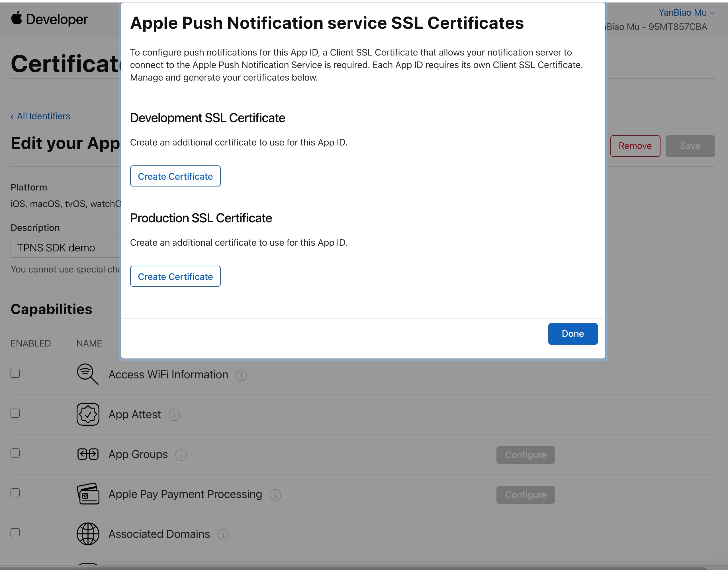Open info tooltip for App Attest

click(x=174, y=415)
